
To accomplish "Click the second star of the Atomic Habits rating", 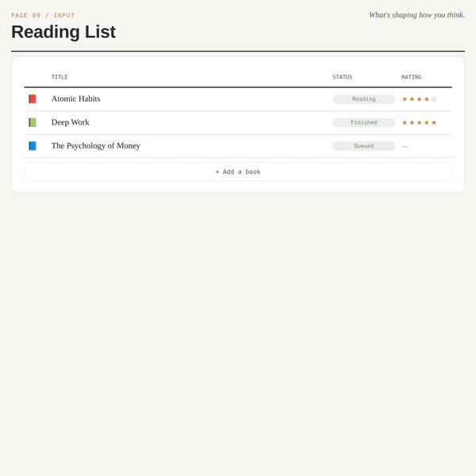I will [x=412, y=99].
